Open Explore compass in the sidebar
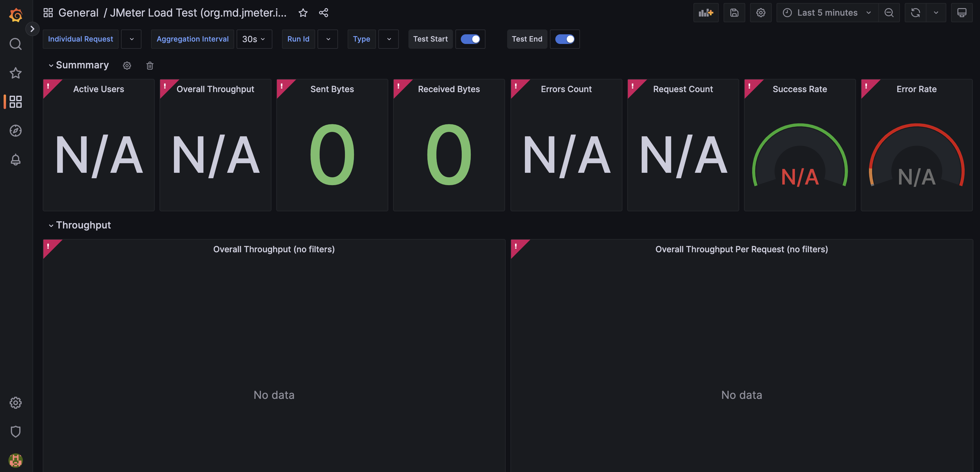 [x=16, y=131]
